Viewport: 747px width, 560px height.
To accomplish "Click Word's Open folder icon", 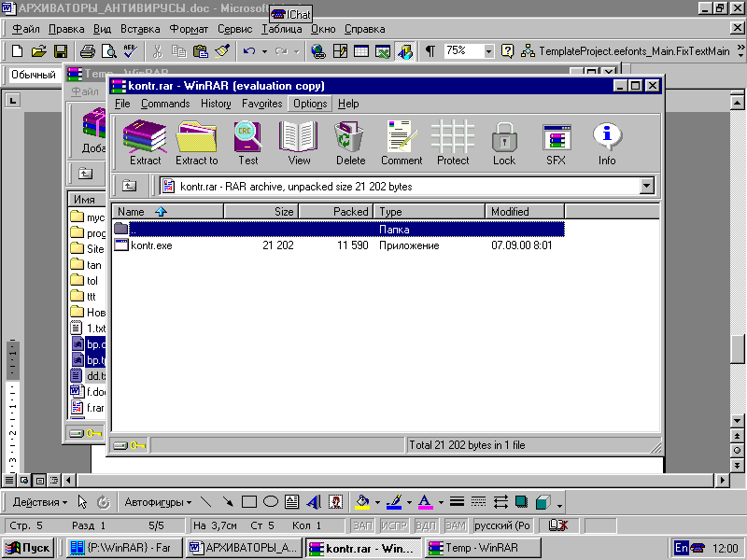I will pos(38,51).
